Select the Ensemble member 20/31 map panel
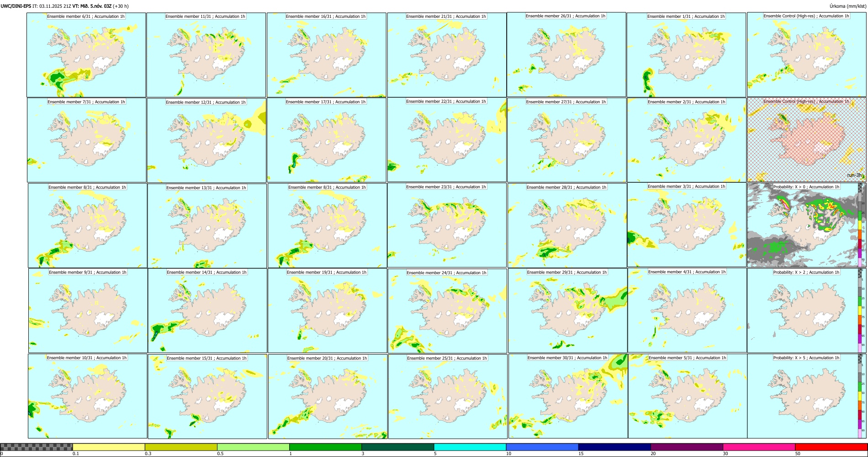 tap(328, 397)
